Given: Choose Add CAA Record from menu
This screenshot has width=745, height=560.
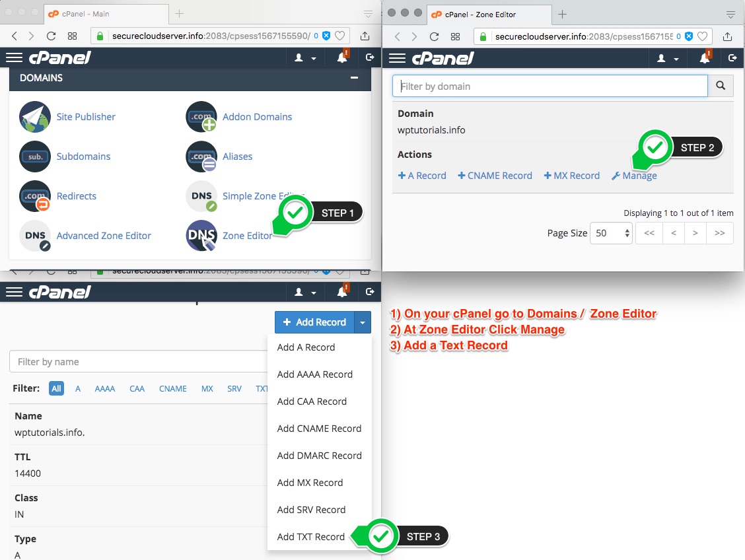Looking at the screenshot, I should coord(312,402).
